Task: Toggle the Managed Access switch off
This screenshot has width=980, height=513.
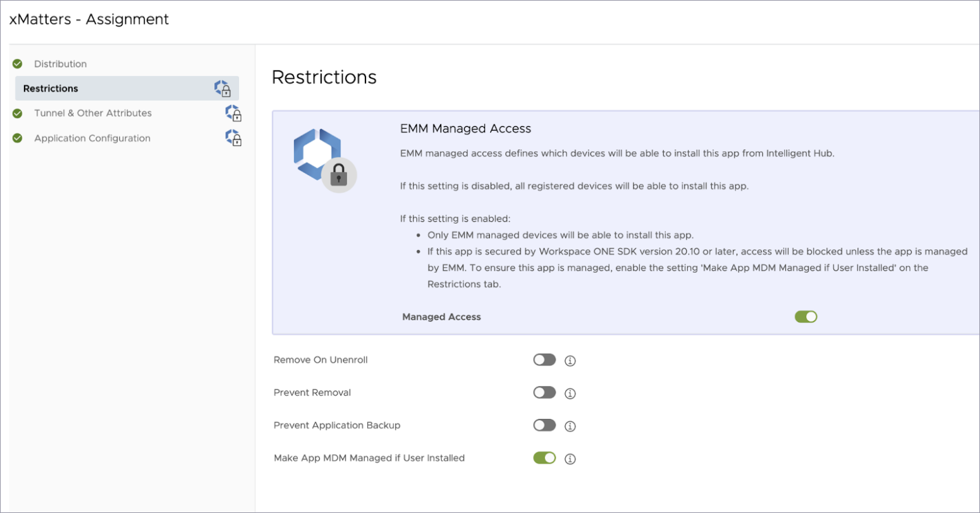Action: pos(806,317)
